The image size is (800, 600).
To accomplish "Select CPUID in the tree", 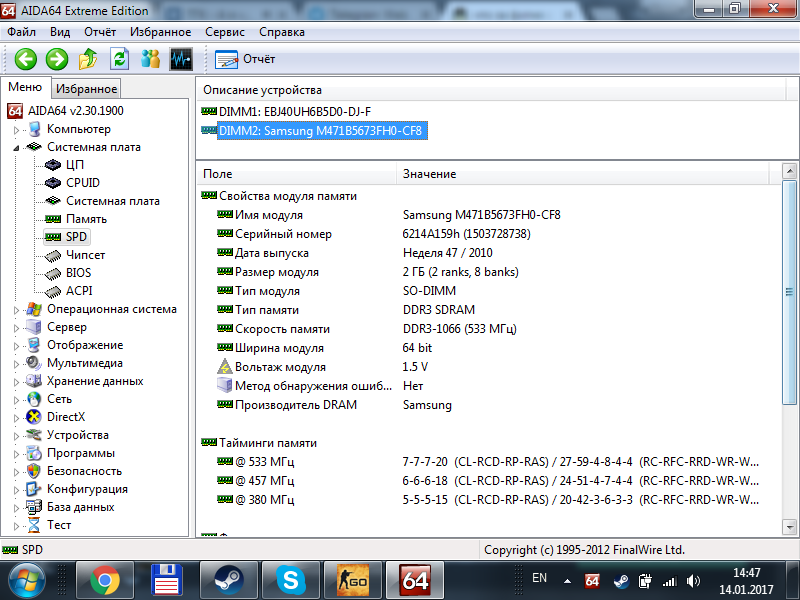I will (83, 183).
